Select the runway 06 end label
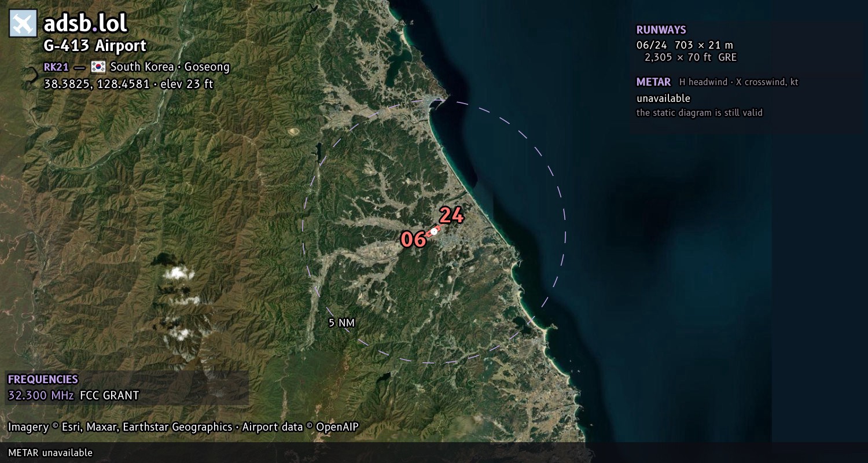 coord(414,239)
